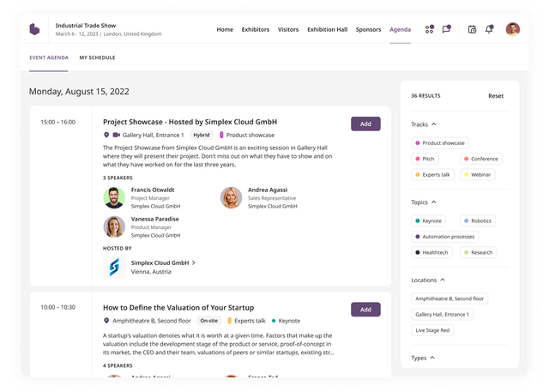Go to Exhibition Hall in navigation
549x392 pixels.
click(x=327, y=29)
